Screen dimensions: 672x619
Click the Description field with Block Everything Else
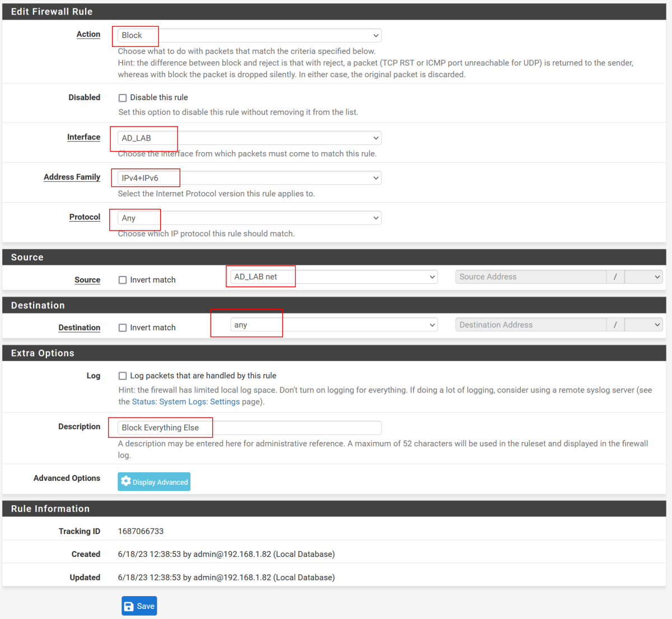[249, 428]
